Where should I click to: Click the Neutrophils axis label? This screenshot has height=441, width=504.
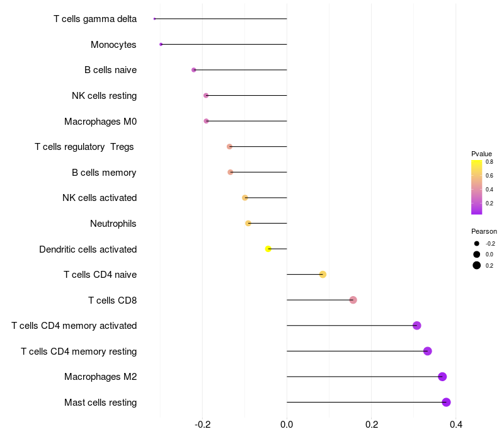pos(113,224)
